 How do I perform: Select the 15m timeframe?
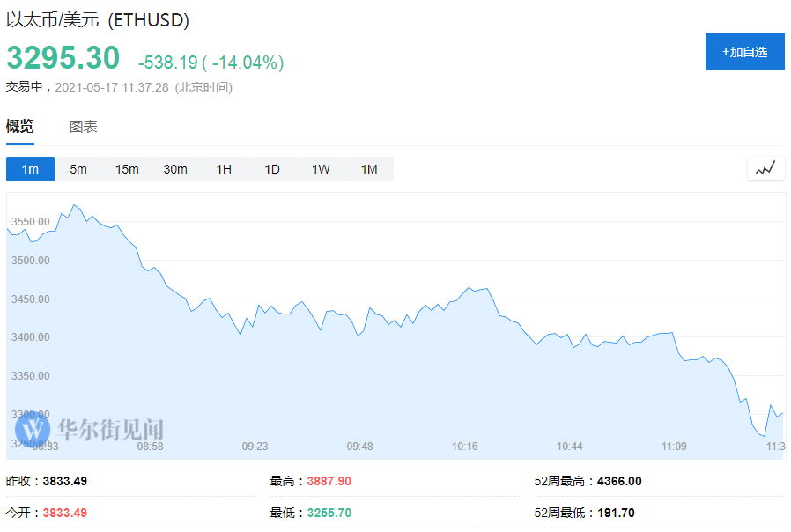tap(127, 169)
